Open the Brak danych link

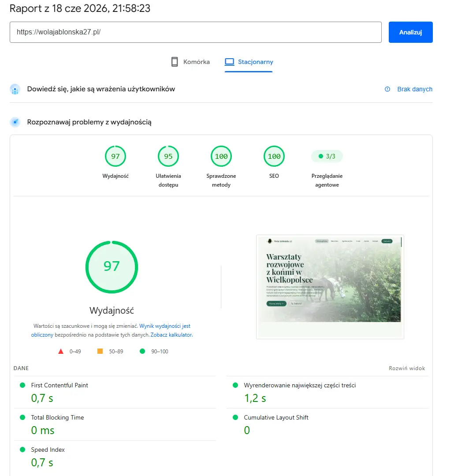click(x=415, y=89)
